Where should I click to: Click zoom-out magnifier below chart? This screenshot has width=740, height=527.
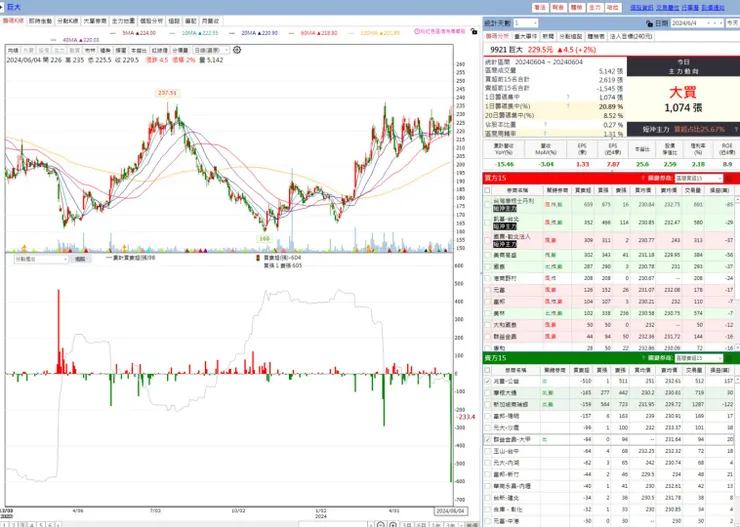(x=381, y=524)
